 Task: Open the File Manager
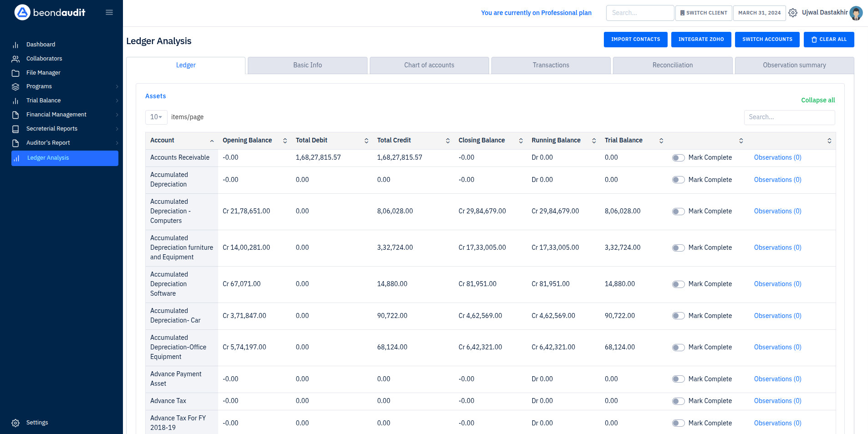(44, 72)
